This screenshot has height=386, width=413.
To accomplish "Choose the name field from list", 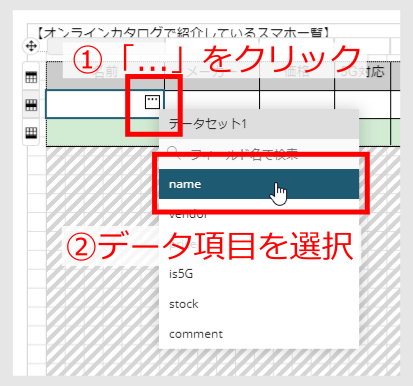I will (259, 184).
